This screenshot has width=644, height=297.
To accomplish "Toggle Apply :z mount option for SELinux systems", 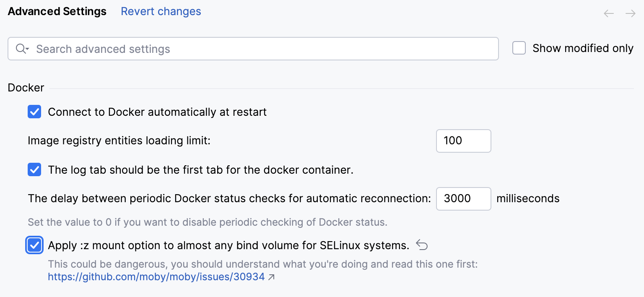I will click(x=34, y=245).
